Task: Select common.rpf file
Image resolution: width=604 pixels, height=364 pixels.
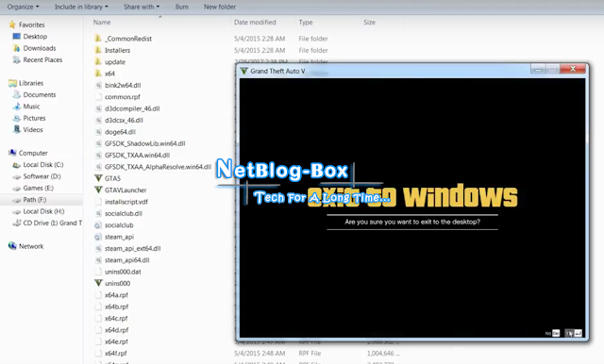Action: [122, 97]
